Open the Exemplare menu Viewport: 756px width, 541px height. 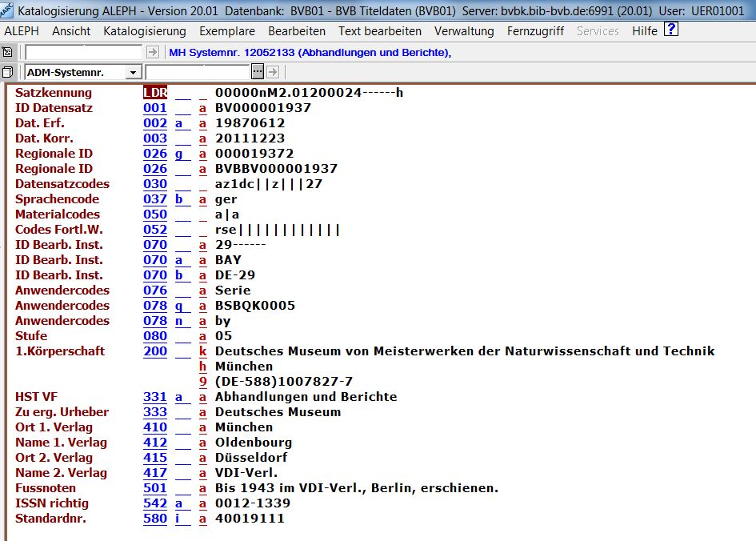(227, 31)
